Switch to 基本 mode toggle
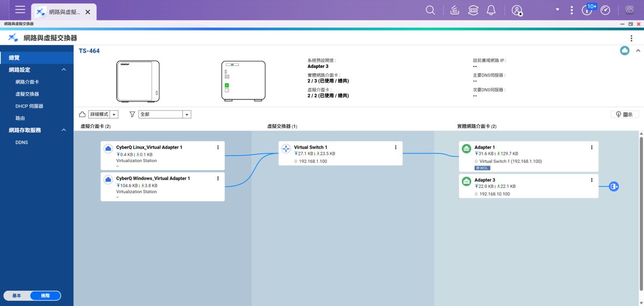This screenshot has width=644, height=306. coord(17,296)
